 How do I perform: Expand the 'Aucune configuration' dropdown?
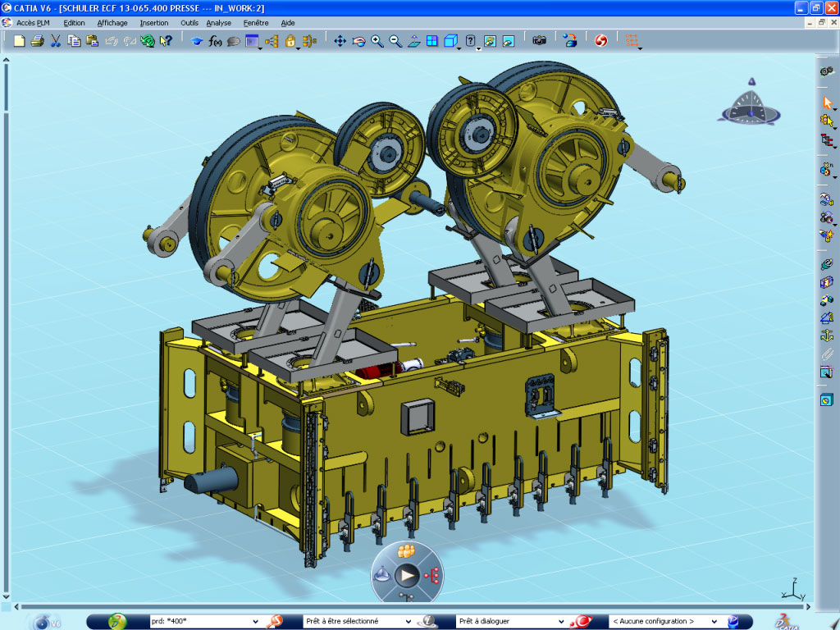pyautogui.click(x=713, y=621)
